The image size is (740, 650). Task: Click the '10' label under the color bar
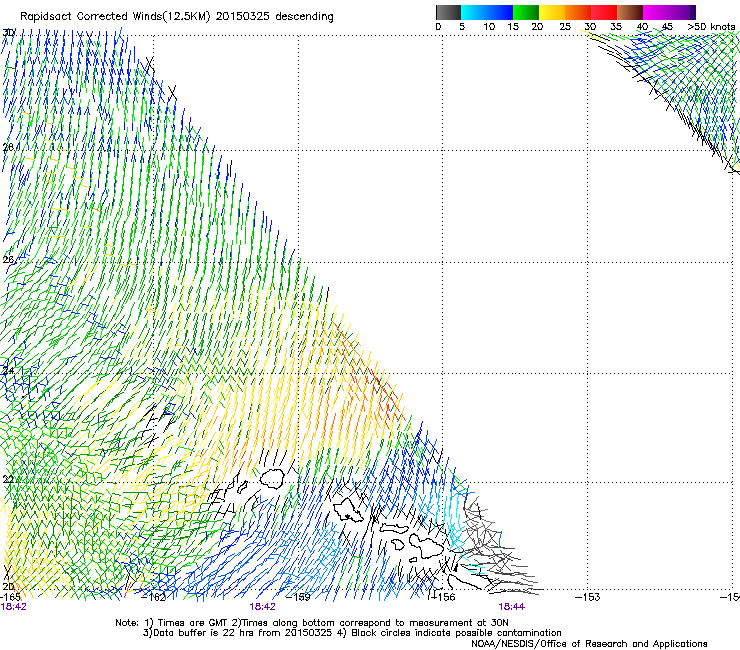tap(489, 27)
